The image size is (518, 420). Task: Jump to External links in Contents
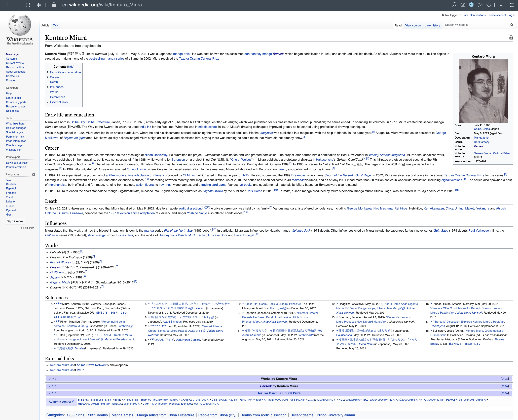pyautogui.click(x=59, y=102)
